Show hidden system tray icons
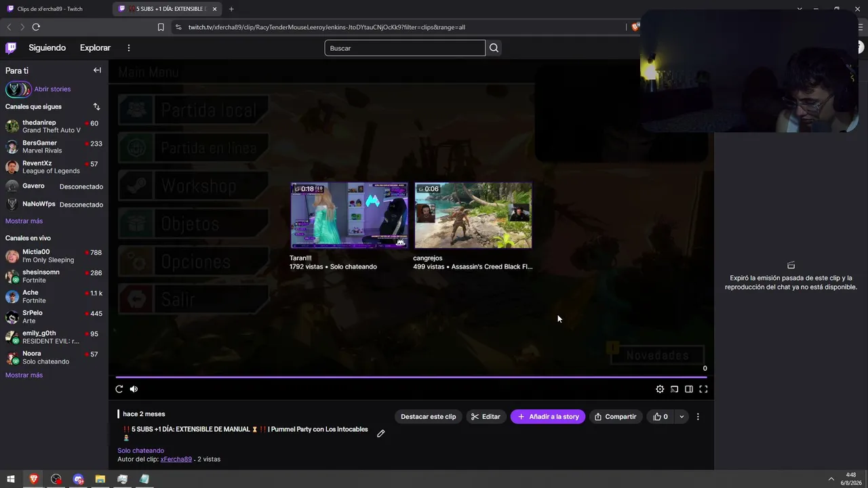 coord(831,479)
